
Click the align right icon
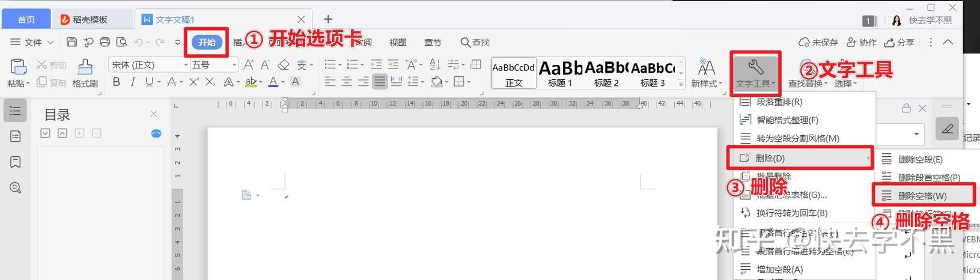coord(363,82)
